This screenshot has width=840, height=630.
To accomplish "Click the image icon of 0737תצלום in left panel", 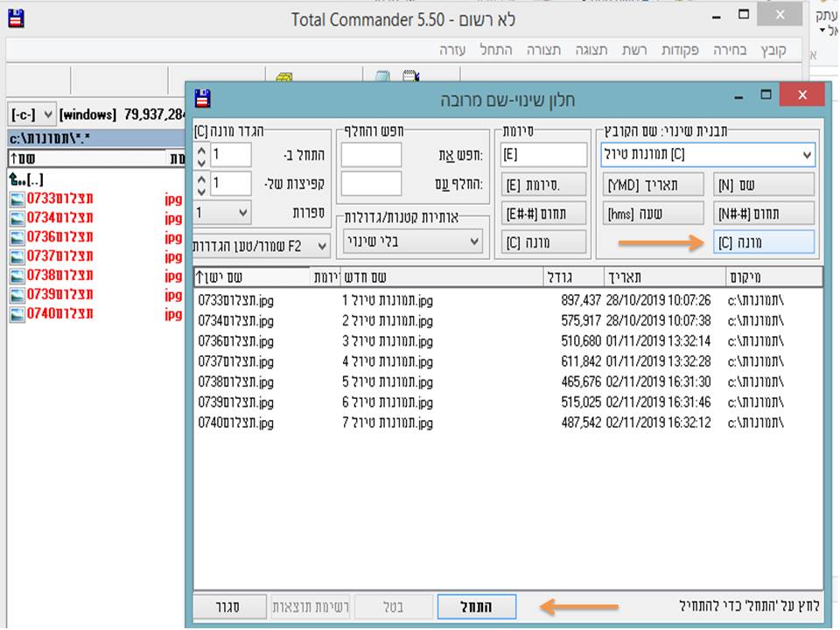I will tap(17, 256).
